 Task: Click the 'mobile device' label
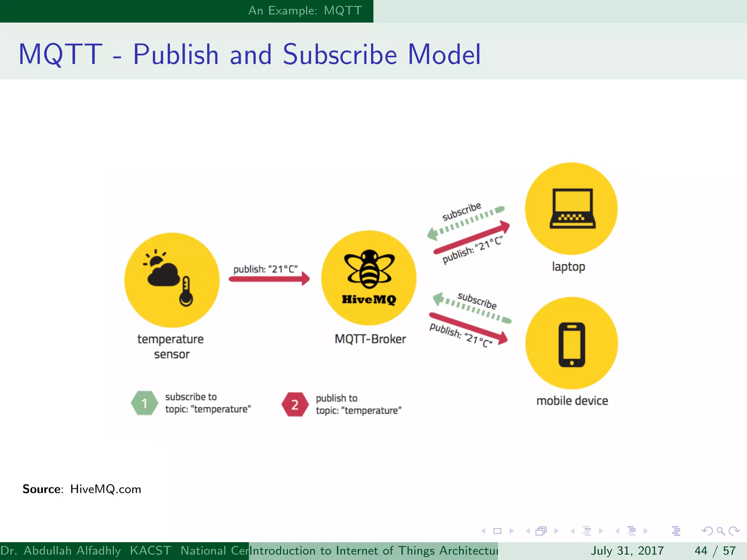click(x=572, y=401)
